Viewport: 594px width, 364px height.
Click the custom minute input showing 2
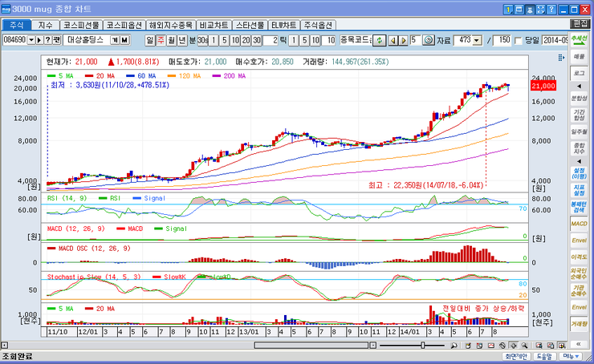pos(271,40)
